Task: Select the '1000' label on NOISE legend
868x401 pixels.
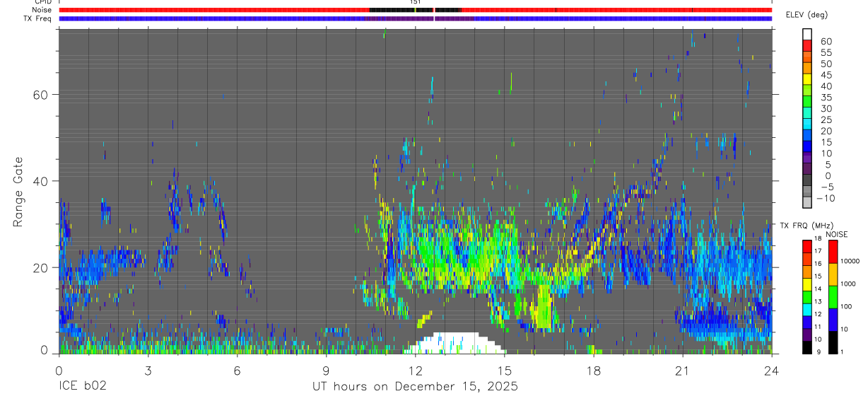Action: [x=848, y=284]
